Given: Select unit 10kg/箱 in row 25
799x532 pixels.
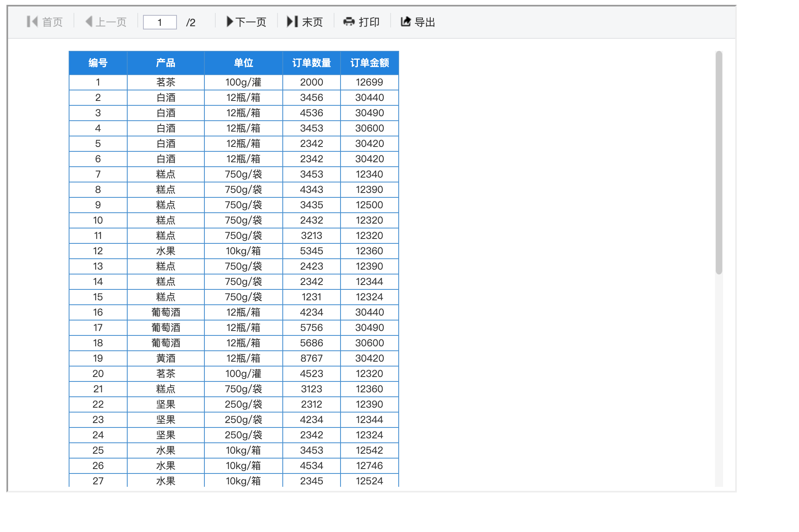Looking at the screenshot, I should point(244,450).
